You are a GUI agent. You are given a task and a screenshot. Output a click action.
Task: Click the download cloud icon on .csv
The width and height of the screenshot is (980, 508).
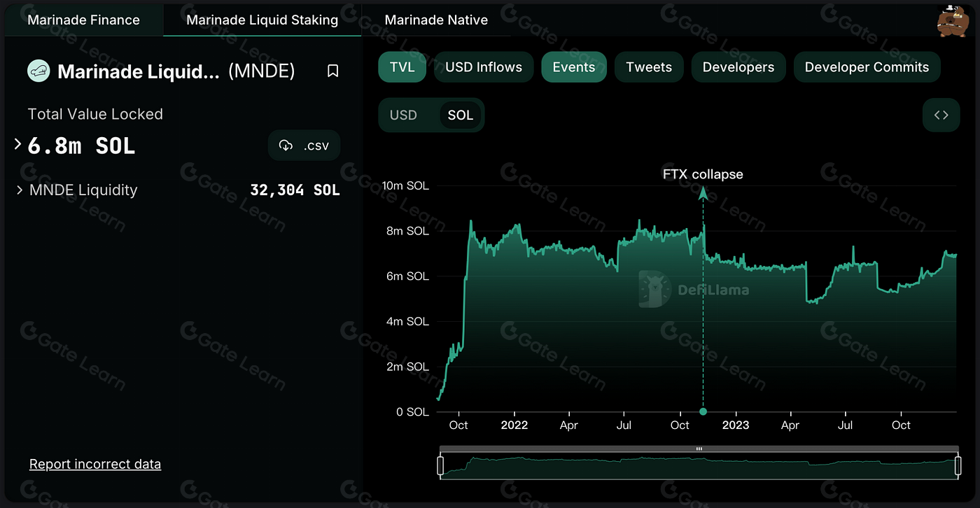pos(286,146)
